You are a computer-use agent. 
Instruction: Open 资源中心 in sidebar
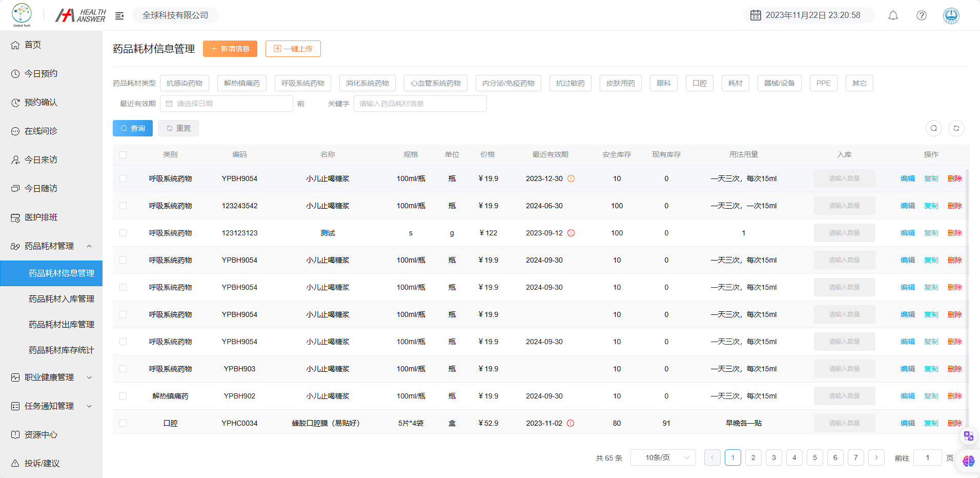coord(51,435)
